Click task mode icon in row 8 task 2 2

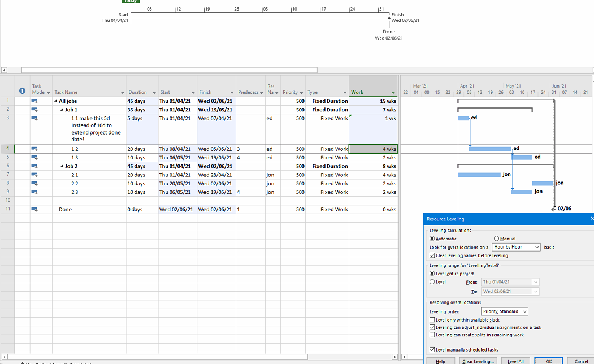34,184
